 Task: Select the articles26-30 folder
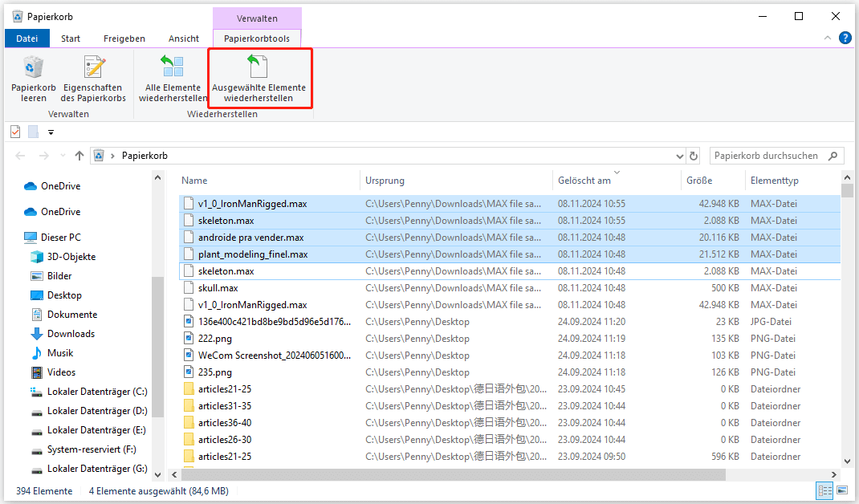point(510,440)
